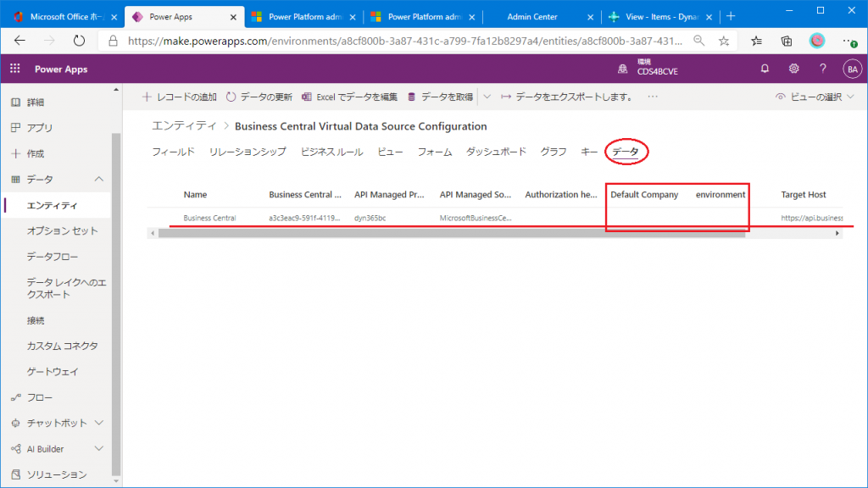
Task: Expand the AI Builder navigation chevron
Action: coord(98,449)
